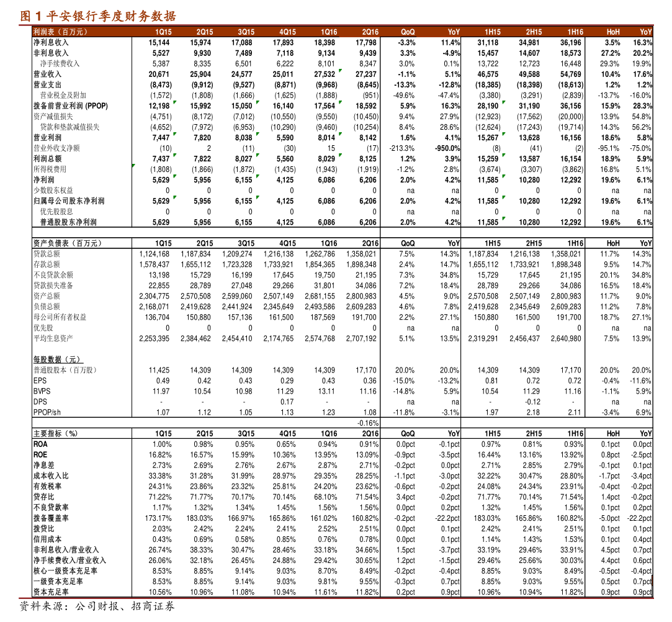This screenshot has height=622, width=672.
Task: Select the 利润表（百万元） header cell
Action: click(61, 32)
